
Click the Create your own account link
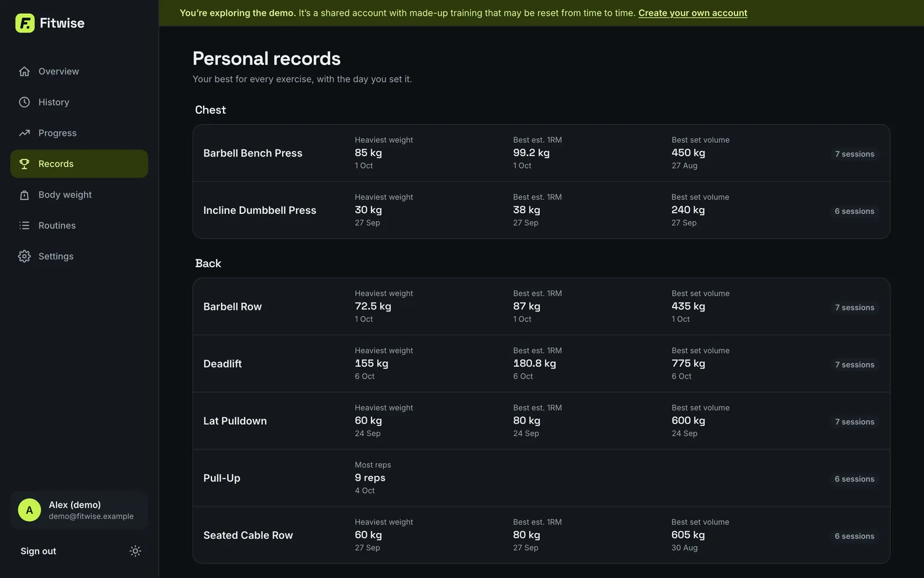(692, 13)
